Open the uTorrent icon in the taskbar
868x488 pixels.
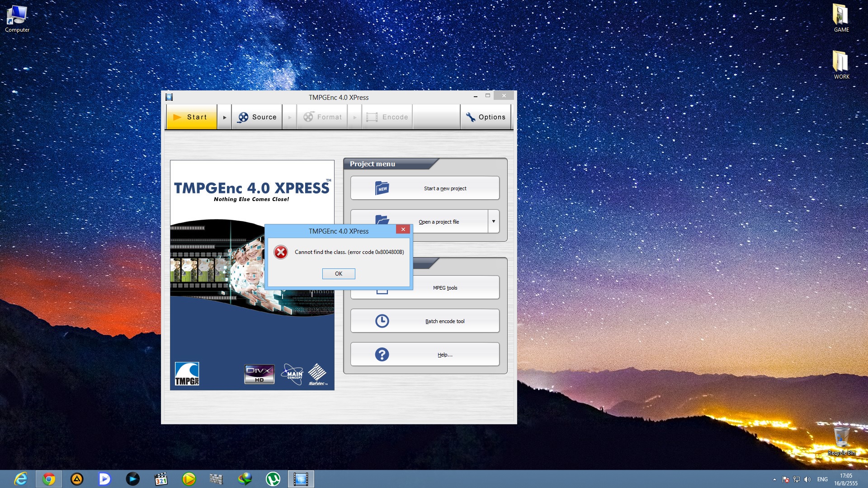coord(273,479)
